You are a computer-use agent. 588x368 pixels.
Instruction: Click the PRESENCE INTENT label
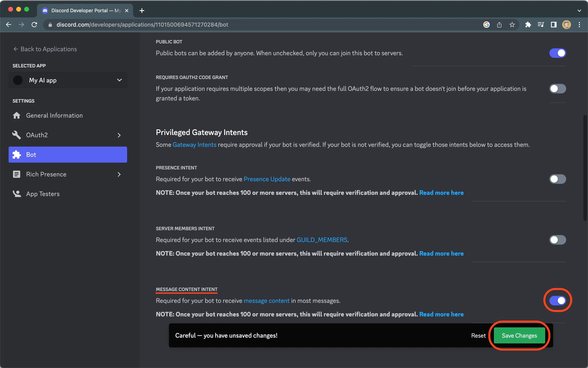[176, 168]
